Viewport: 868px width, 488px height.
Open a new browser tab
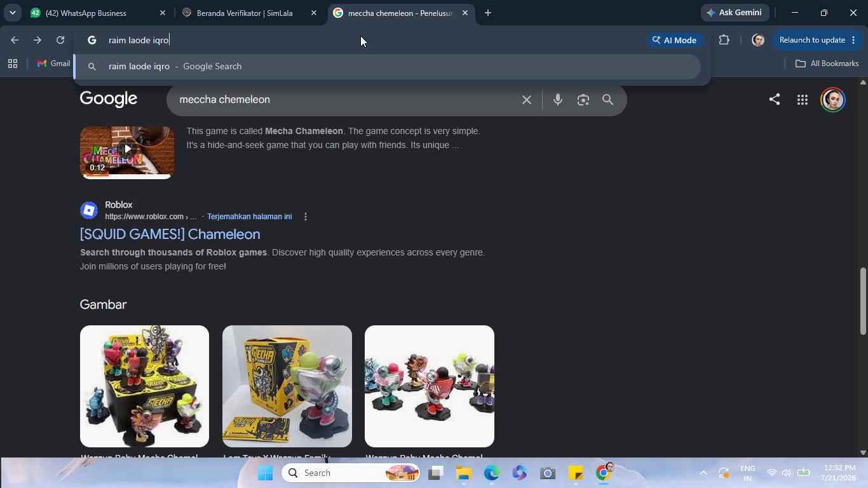point(488,13)
